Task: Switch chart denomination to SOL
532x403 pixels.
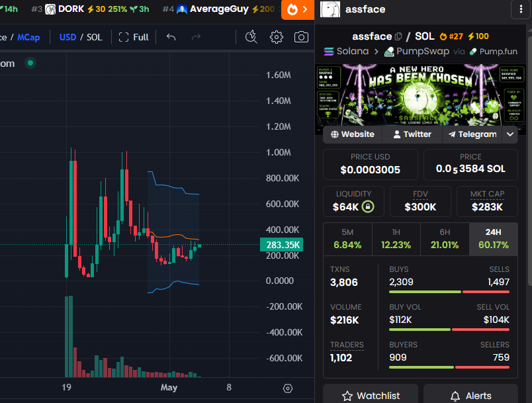Action: pos(95,37)
